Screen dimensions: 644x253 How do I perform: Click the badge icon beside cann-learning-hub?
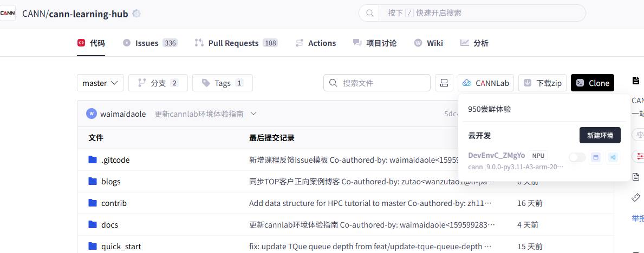[x=137, y=14]
